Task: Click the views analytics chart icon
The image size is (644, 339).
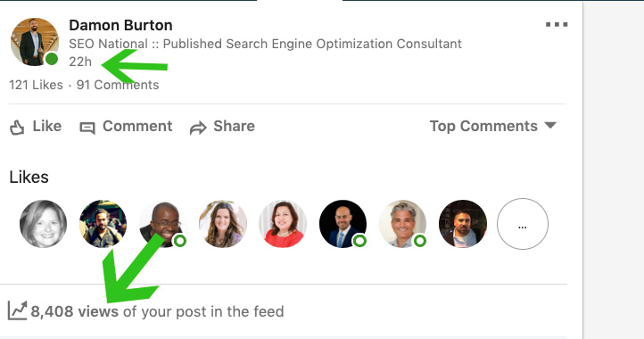Action: point(17,310)
